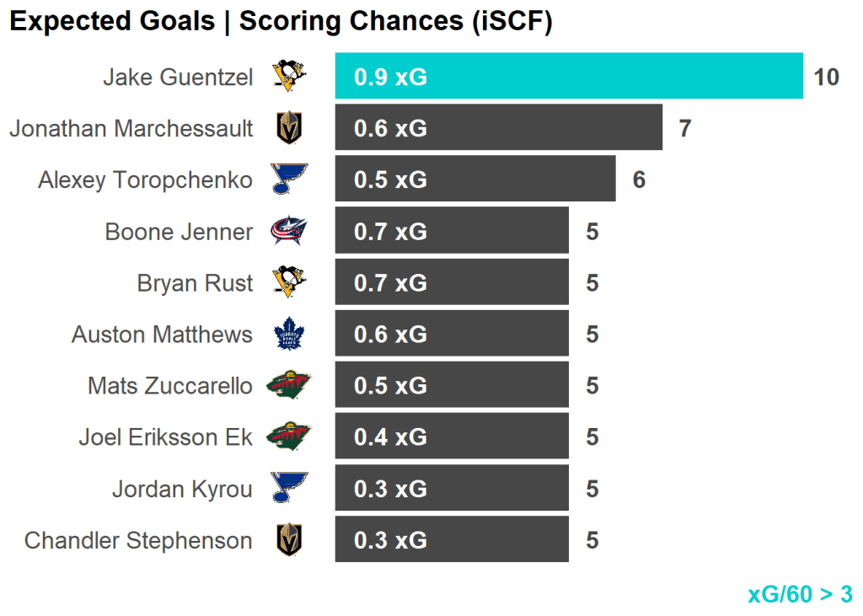The width and height of the screenshot is (863, 616).
Task: Click the value 10 after Guentzel's bar
Action: click(827, 77)
